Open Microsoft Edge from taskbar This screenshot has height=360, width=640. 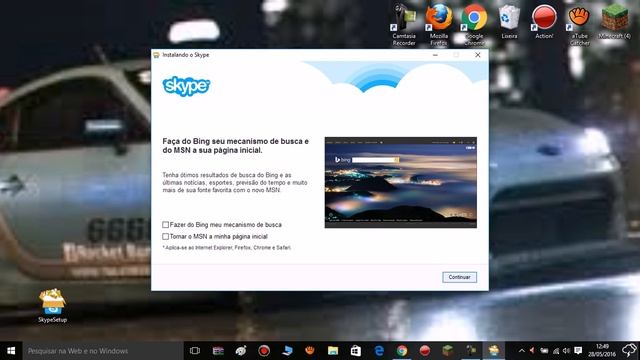point(379,351)
